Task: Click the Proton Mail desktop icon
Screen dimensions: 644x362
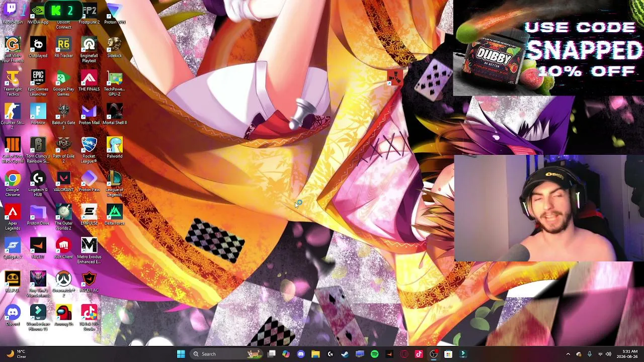Action: click(x=89, y=115)
